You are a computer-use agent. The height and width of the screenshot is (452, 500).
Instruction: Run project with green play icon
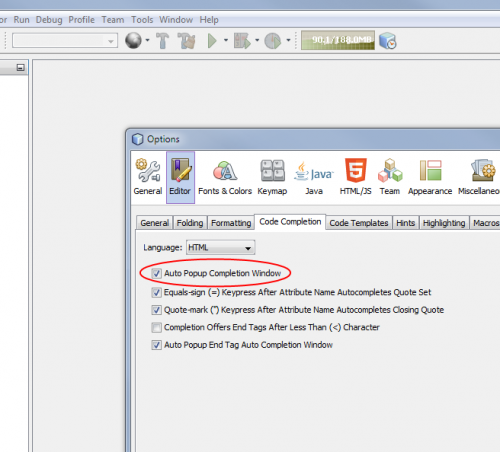click(212, 41)
